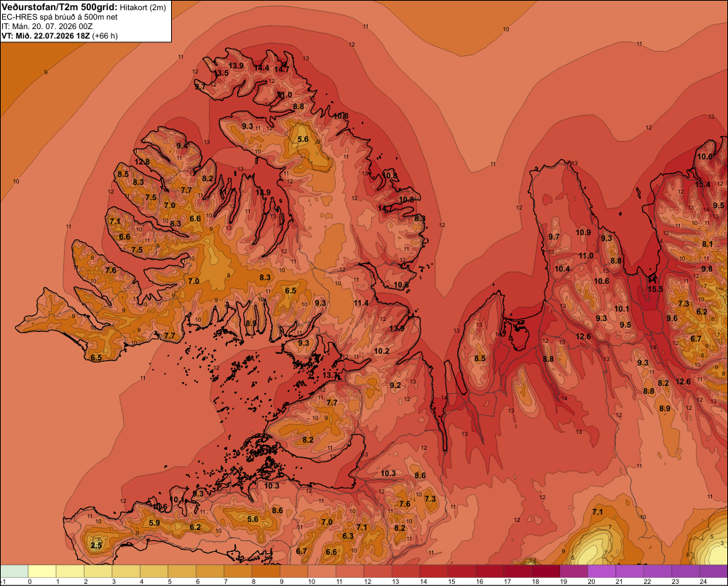
Task: Click the legend swatch between 10 and 11
Action: coord(323,571)
